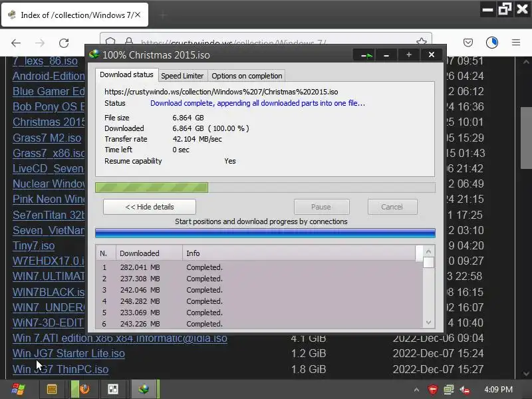The image size is (532, 399).
Task: Select connection row 1 with 282.041 MB
Action: pos(259,267)
